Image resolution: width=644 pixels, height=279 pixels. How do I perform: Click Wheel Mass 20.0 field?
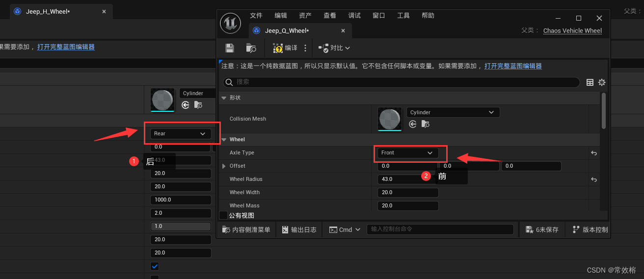tap(408, 206)
